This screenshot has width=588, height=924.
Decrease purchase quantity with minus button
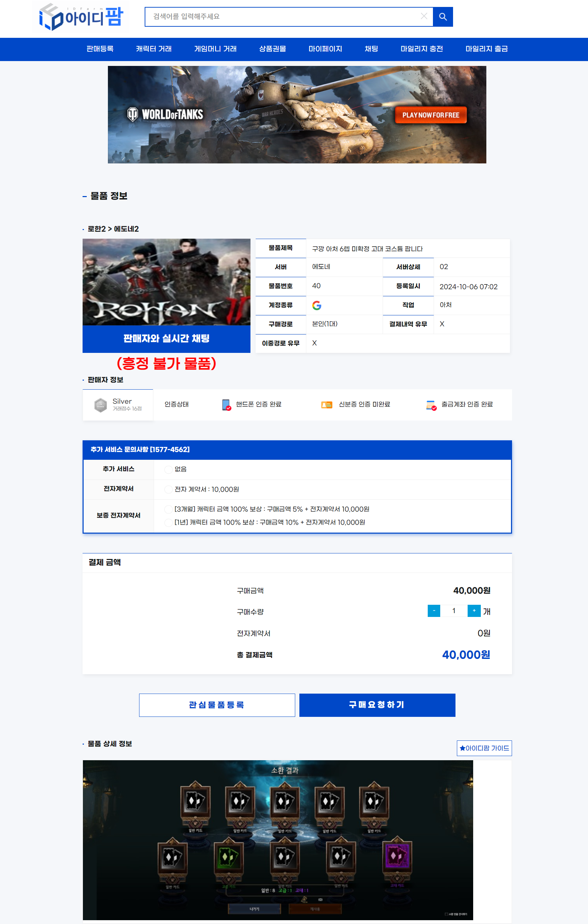[433, 610]
